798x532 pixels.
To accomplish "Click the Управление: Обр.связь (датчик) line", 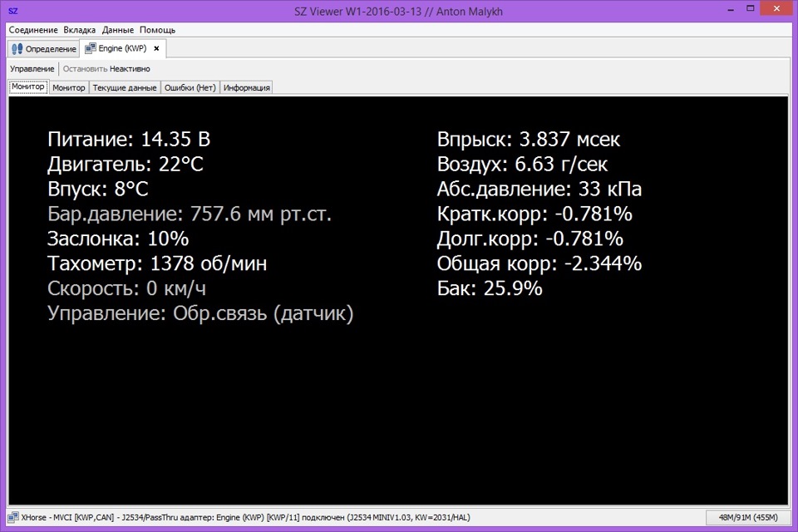I will click(x=200, y=313).
